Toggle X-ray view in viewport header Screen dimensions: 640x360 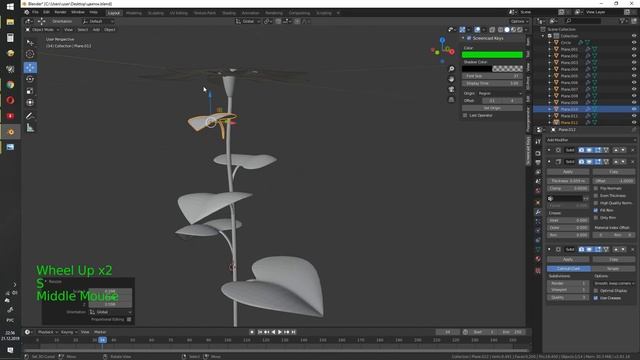492,30
